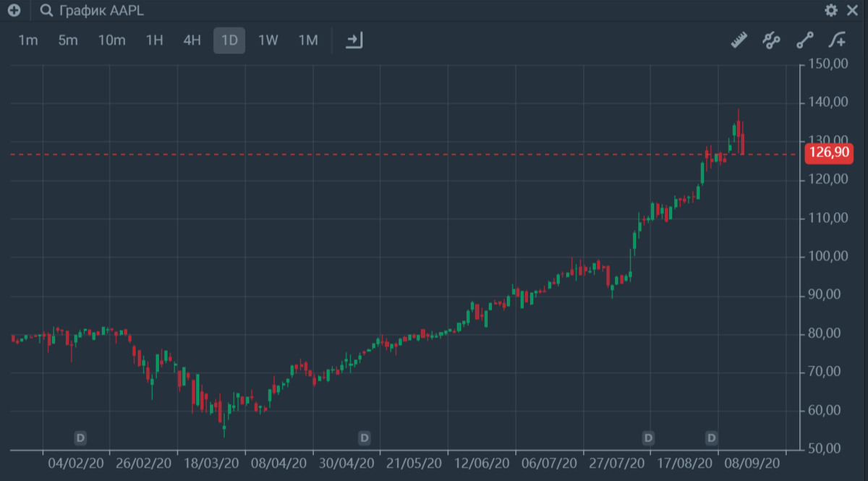Switch to 1W timeframe
This screenshot has width=868, height=481.
268,41
